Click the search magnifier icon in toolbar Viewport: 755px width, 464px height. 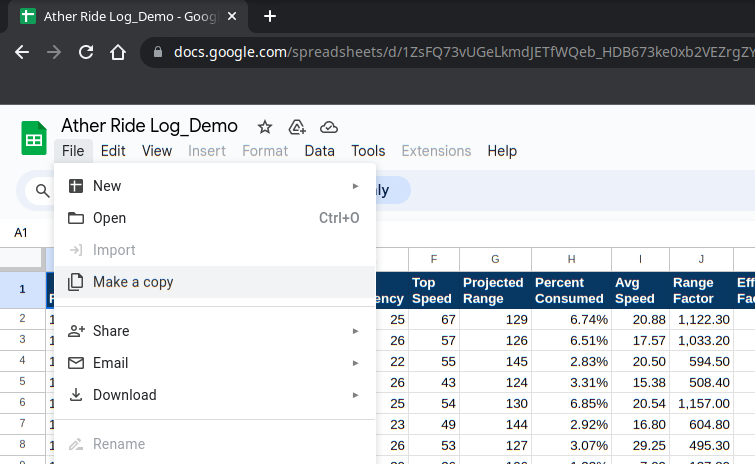pyautogui.click(x=42, y=191)
